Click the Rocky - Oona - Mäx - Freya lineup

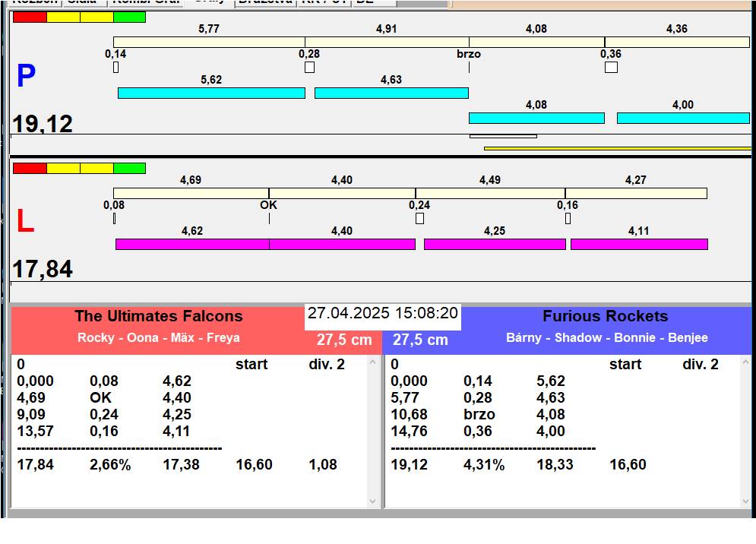point(159,337)
